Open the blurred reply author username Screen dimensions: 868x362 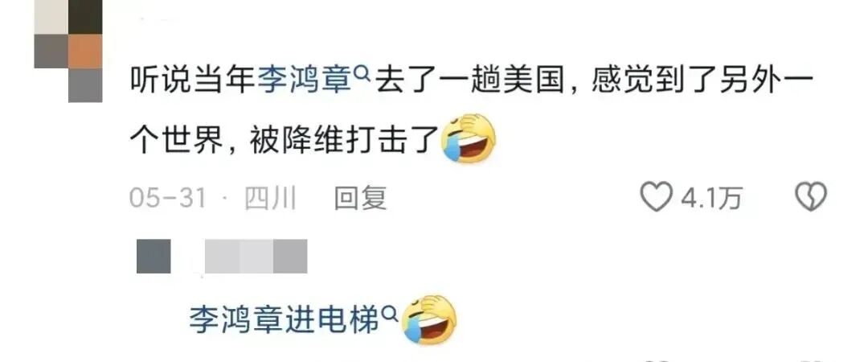256,256
